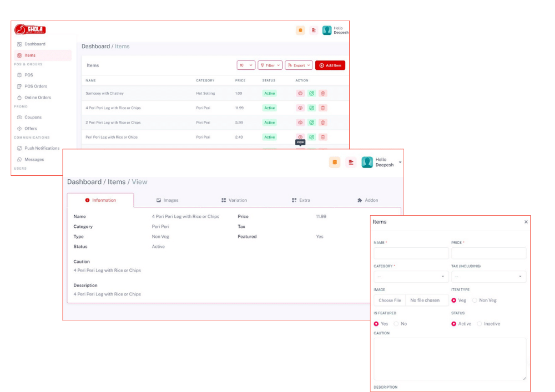Click the eye view icon for Samosey with Chatney
555x392 pixels.
click(x=300, y=93)
